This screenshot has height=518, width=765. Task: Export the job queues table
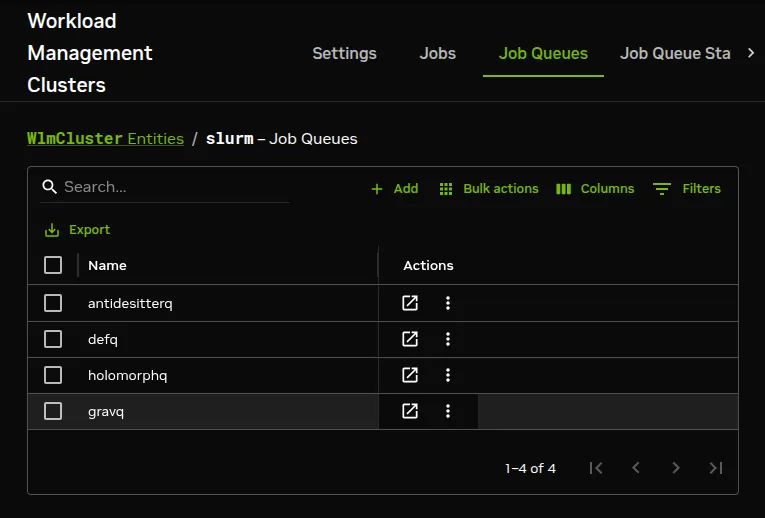tap(78, 230)
